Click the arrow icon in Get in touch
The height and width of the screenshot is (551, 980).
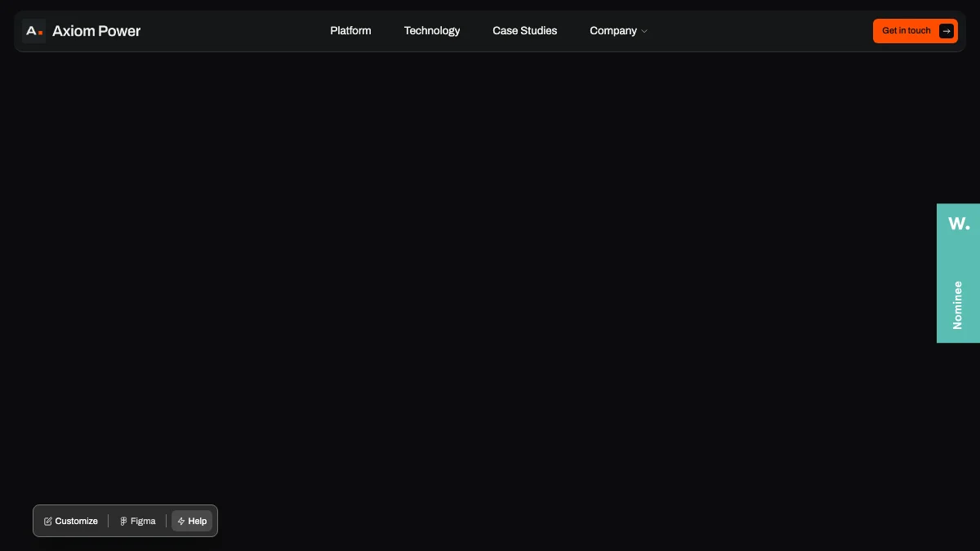[x=946, y=31]
